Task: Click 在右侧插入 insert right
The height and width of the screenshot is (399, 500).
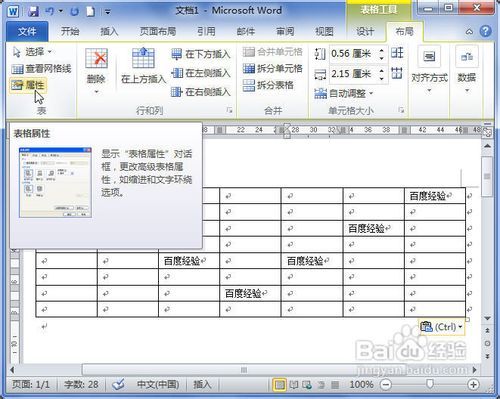Action: click(x=201, y=92)
